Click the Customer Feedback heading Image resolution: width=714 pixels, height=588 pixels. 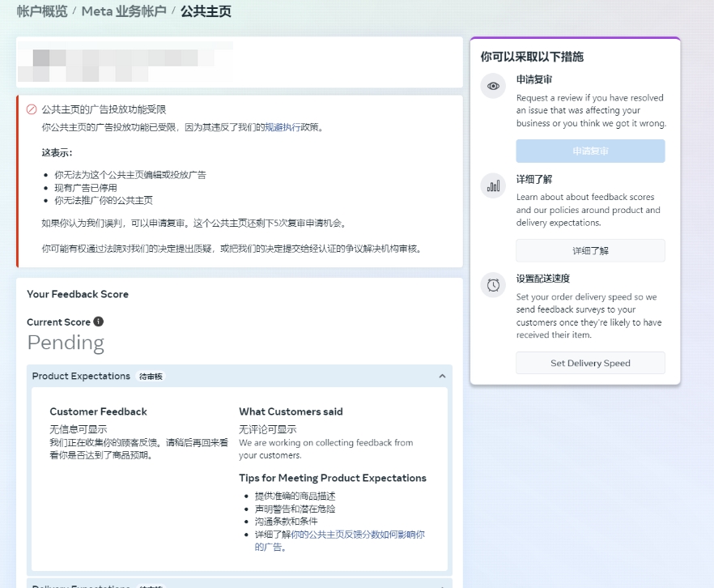99,411
